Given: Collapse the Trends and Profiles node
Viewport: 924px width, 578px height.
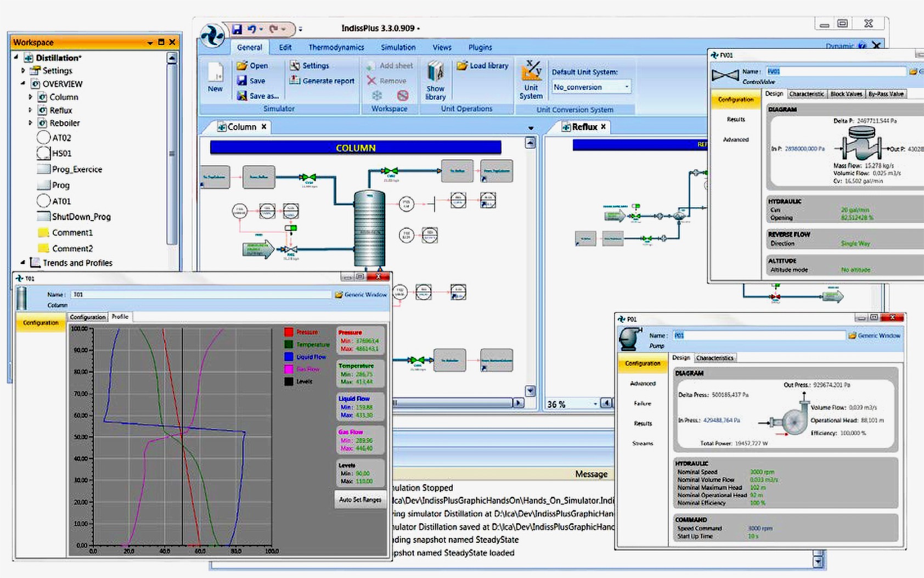Looking at the screenshot, I should pos(22,263).
